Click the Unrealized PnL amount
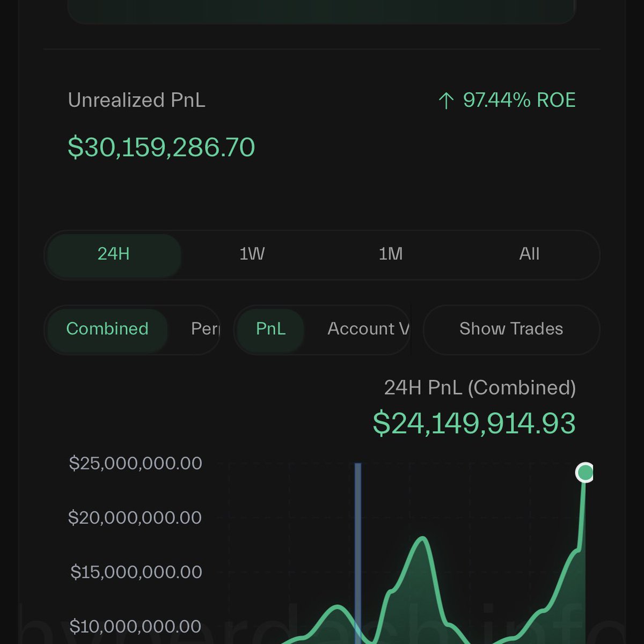The width and height of the screenshot is (644, 644). pyautogui.click(x=160, y=147)
